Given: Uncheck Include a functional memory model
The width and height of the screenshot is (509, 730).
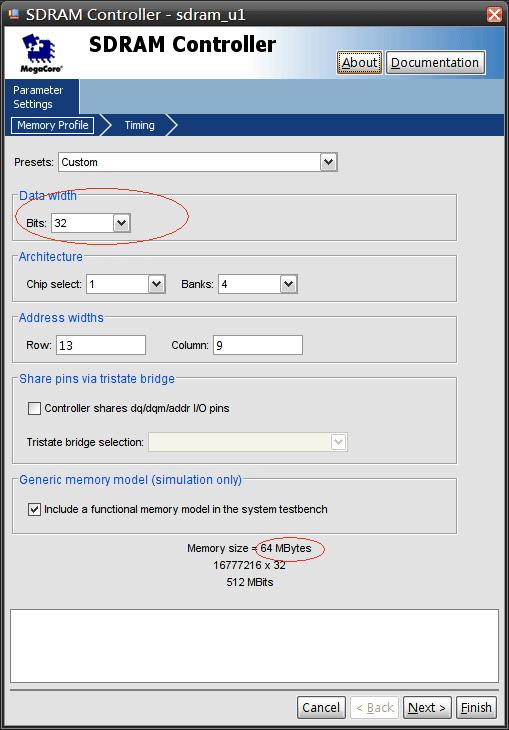Looking at the screenshot, I should pyautogui.click(x=34, y=509).
